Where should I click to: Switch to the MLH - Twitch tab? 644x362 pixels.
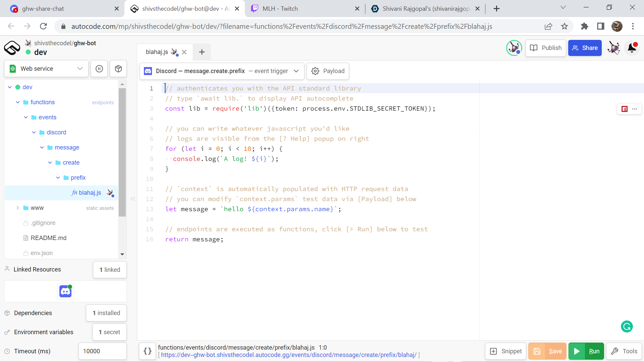pos(280,9)
